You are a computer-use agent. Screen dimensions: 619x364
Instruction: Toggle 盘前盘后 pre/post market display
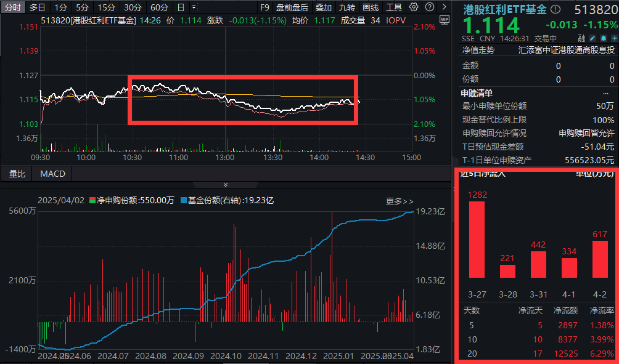292,7
